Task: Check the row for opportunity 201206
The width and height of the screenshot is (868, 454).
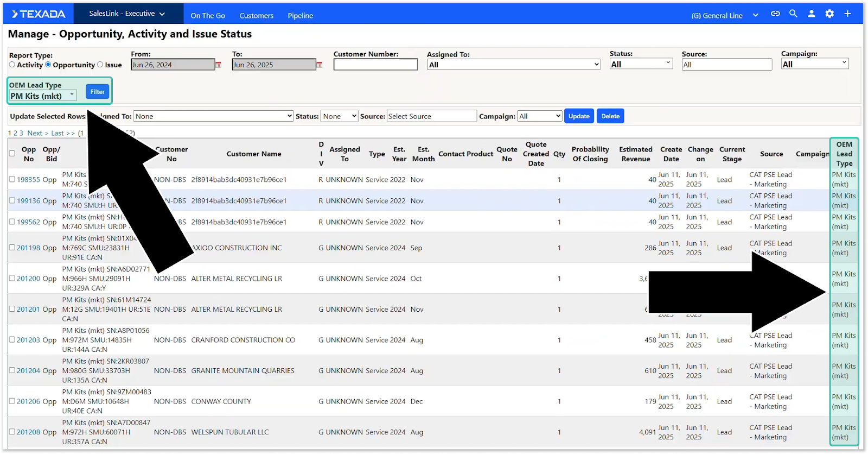Action: tap(12, 401)
